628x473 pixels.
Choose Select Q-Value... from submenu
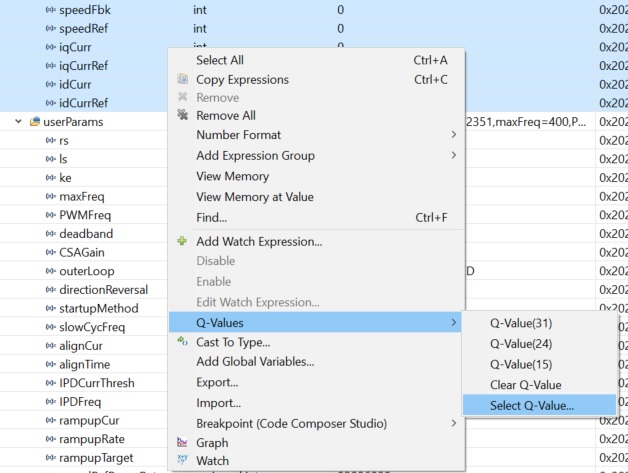(x=532, y=405)
